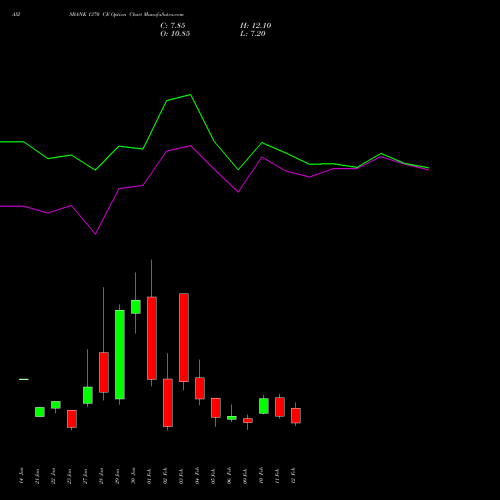Select the 04 Feb date label
The height and width of the screenshot is (500, 500).
click(x=197, y=476)
